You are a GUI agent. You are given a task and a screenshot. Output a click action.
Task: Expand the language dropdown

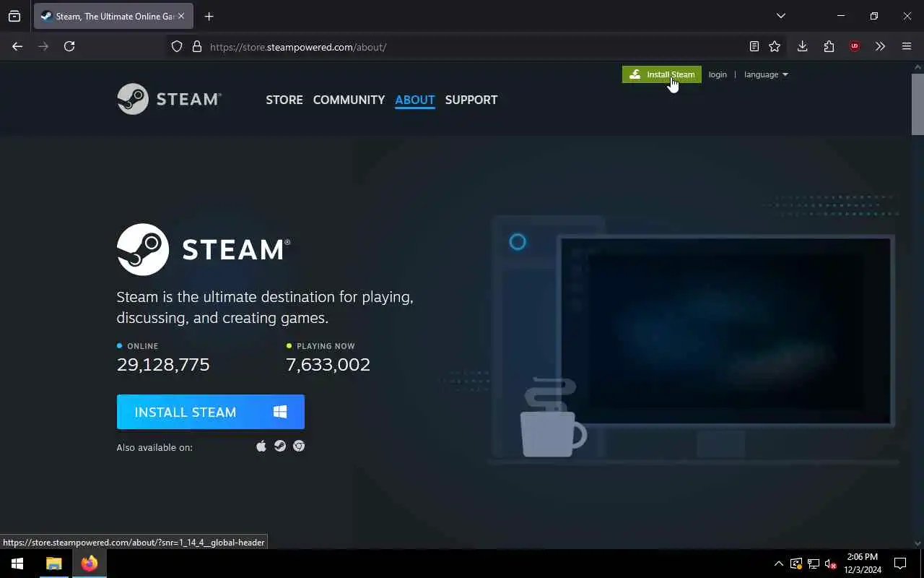[x=766, y=74]
